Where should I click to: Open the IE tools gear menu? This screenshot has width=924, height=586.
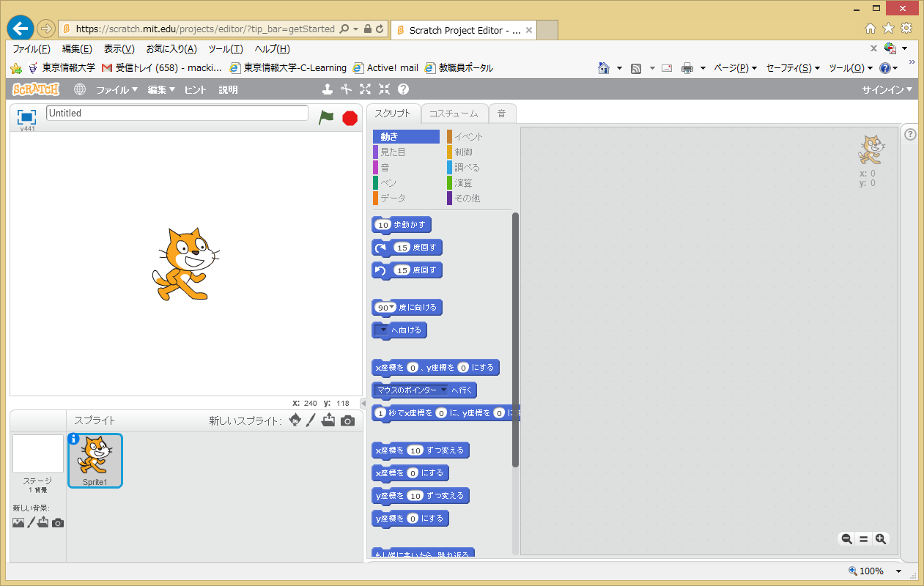906,29
